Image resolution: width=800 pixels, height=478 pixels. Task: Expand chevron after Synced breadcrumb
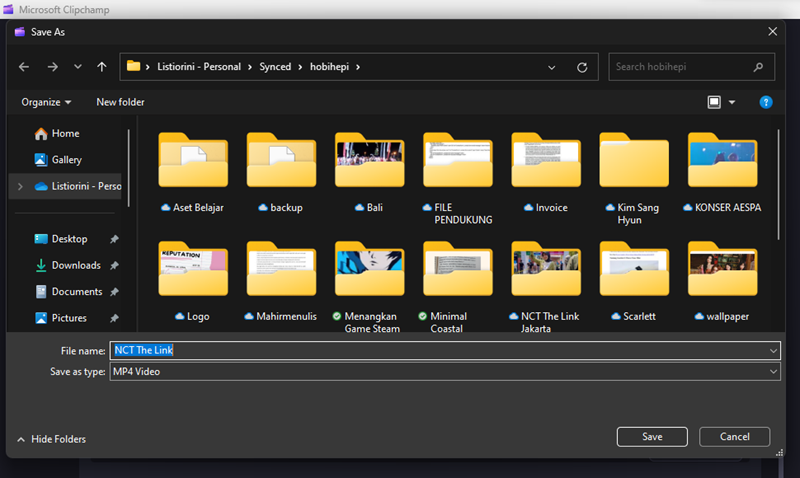(300, 67)
